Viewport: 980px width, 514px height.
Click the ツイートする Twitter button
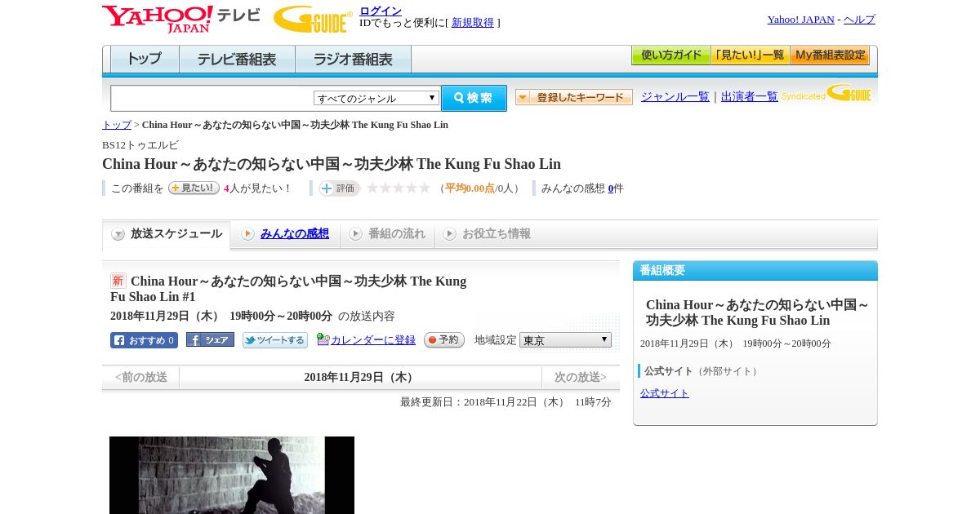(x=275, y=340)
